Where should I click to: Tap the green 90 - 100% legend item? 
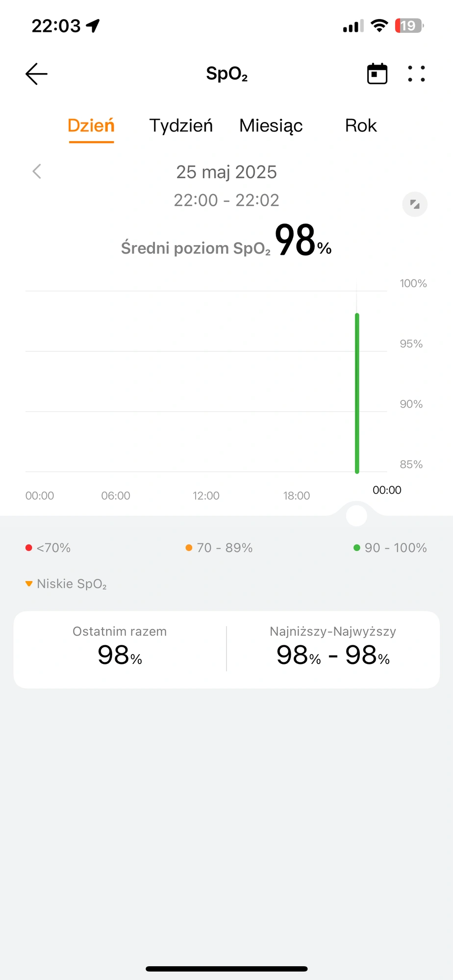(390, 548)
